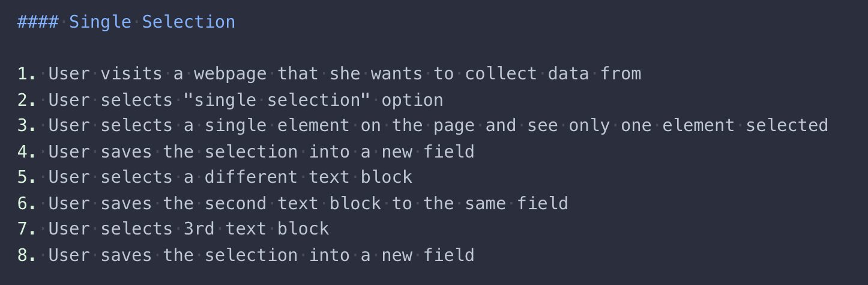Click list number 4 at line start

[27, 152]
